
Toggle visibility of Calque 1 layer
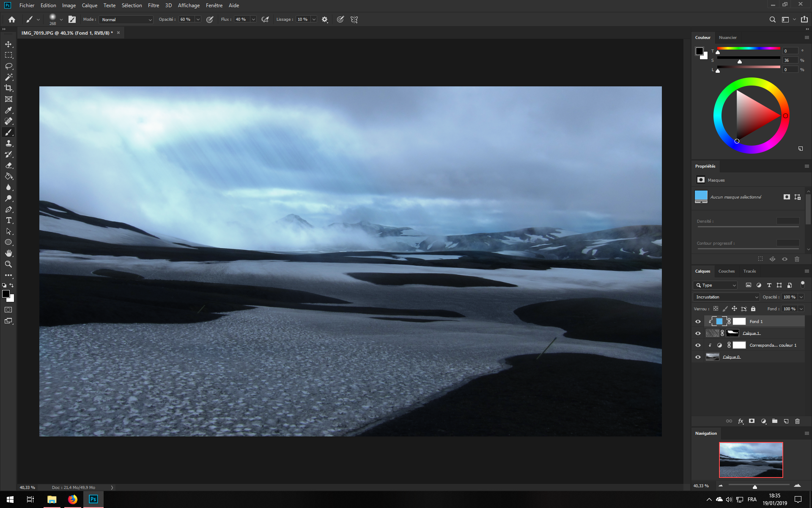[698, 333]
